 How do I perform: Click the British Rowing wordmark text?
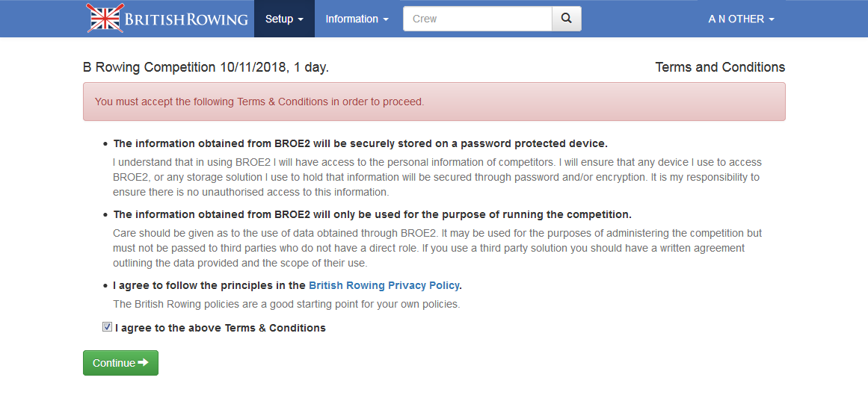tap(186, 19)
